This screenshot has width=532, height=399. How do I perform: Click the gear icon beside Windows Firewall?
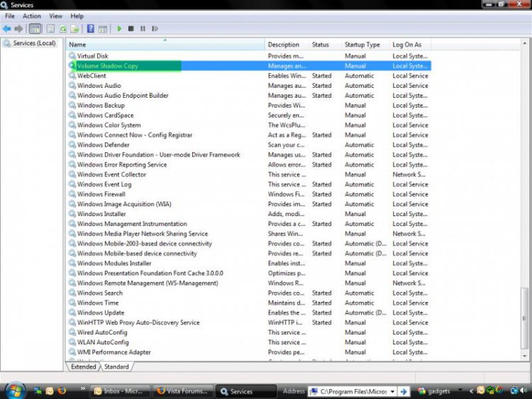[x=72, y=194]
